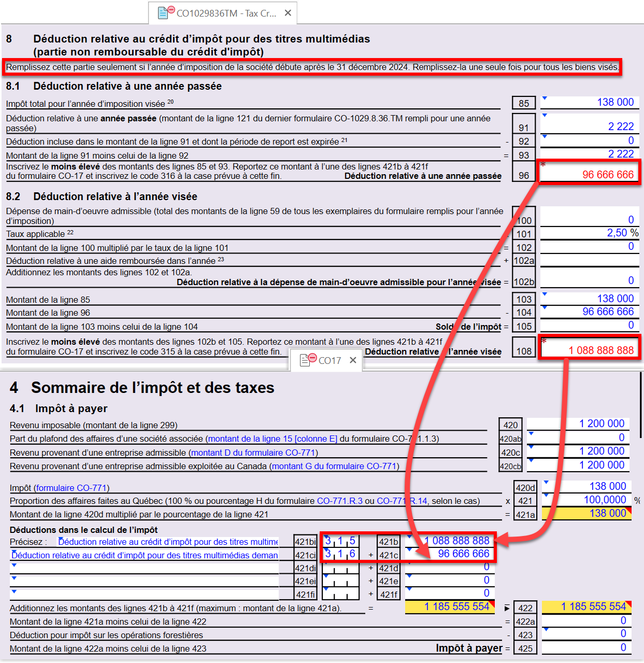Click the '4.1 Impôt à payer' subheading

[x=59, y=408]
